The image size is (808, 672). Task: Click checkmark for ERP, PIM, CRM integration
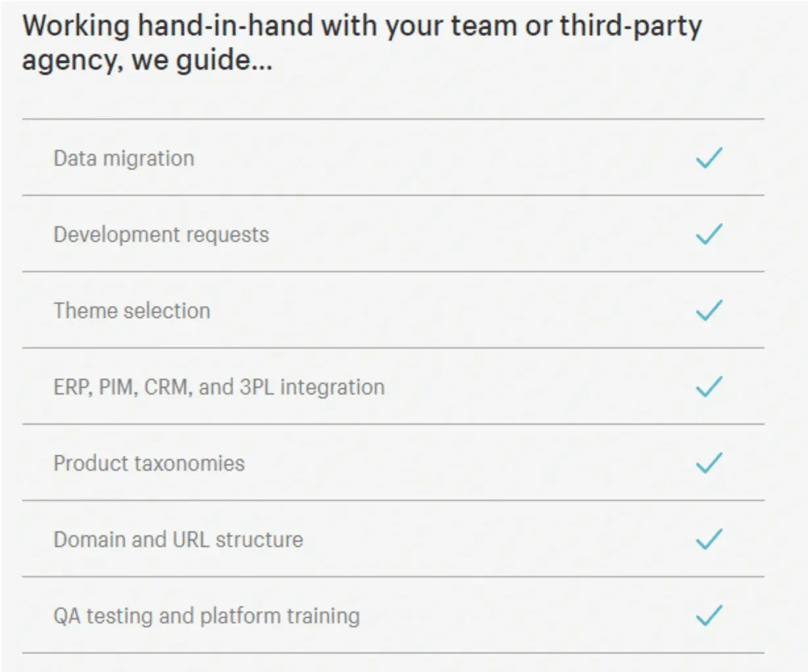[x=709, y=387]
